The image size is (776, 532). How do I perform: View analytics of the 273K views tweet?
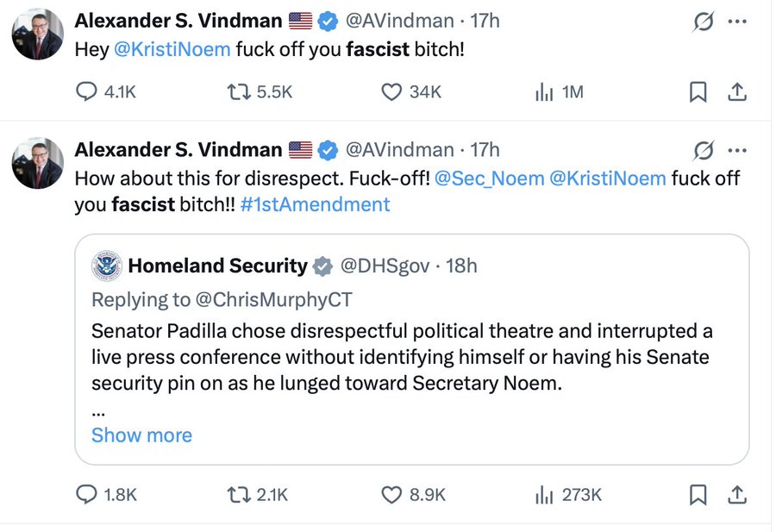pyautogui.click(x=544, y=494)
